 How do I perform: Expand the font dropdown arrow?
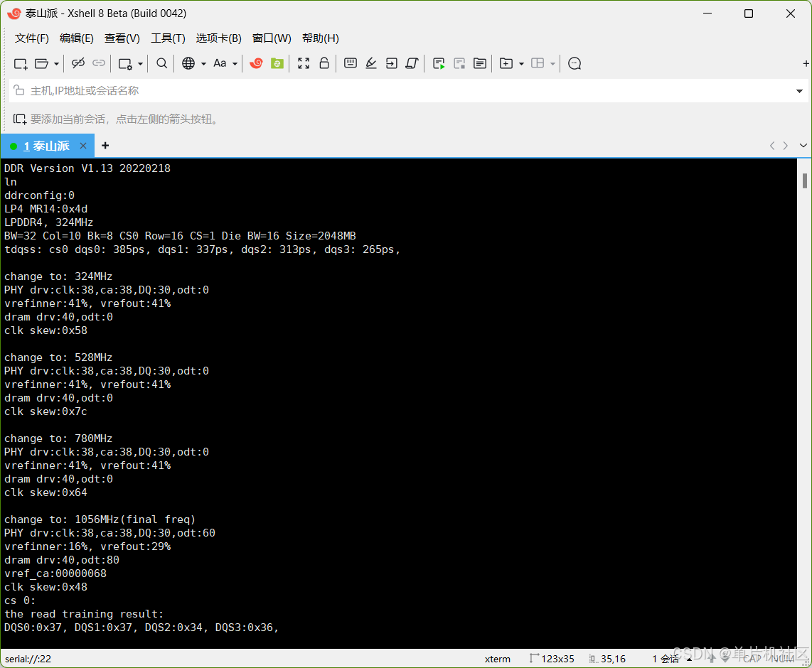(x=235, y=64)
